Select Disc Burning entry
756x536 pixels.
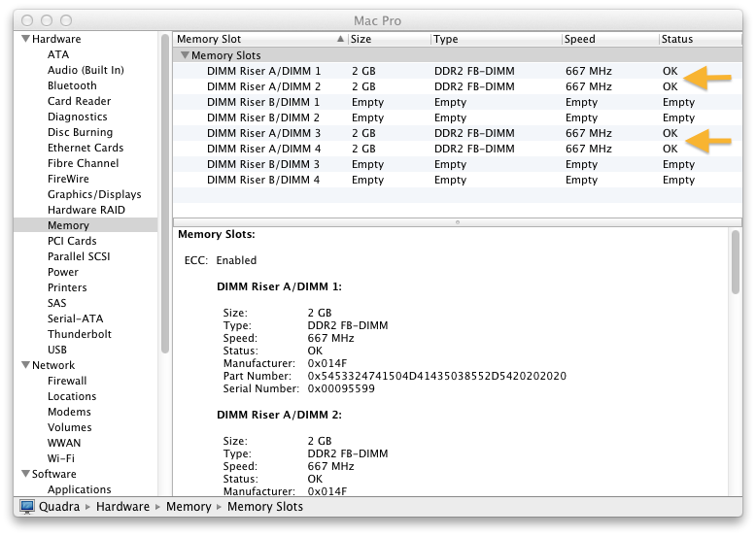pyautogui.click(x=80, y=132)
